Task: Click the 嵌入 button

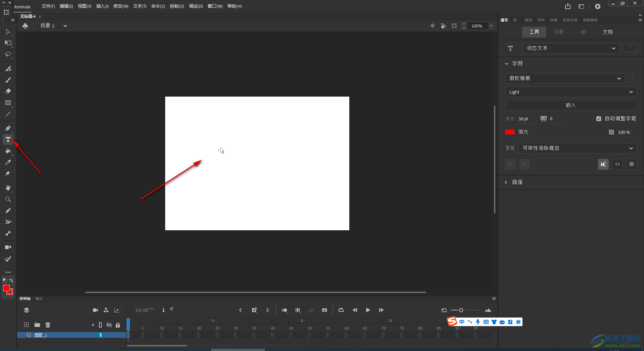Action: pos(571,105)
